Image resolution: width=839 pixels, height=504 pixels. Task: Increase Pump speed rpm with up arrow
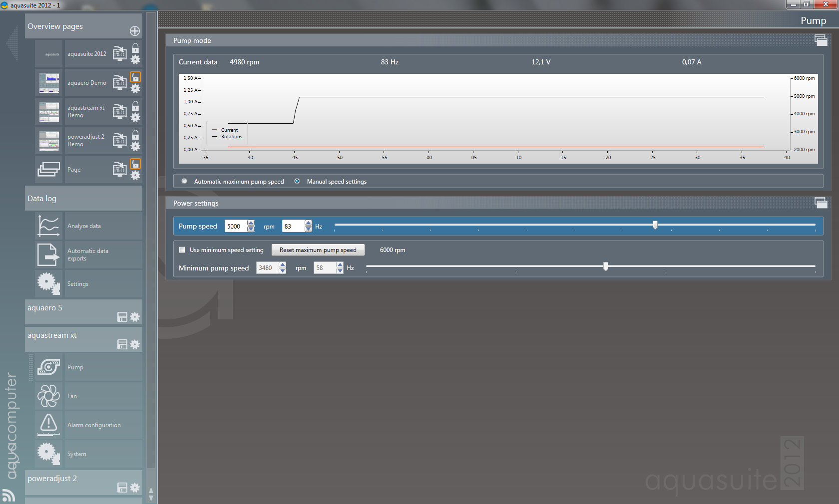[x=251, y=223]
